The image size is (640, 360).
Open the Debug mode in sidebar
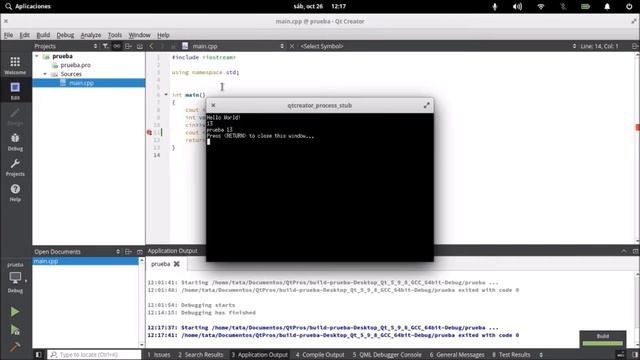pyautogui.click(x=15, y=142)
